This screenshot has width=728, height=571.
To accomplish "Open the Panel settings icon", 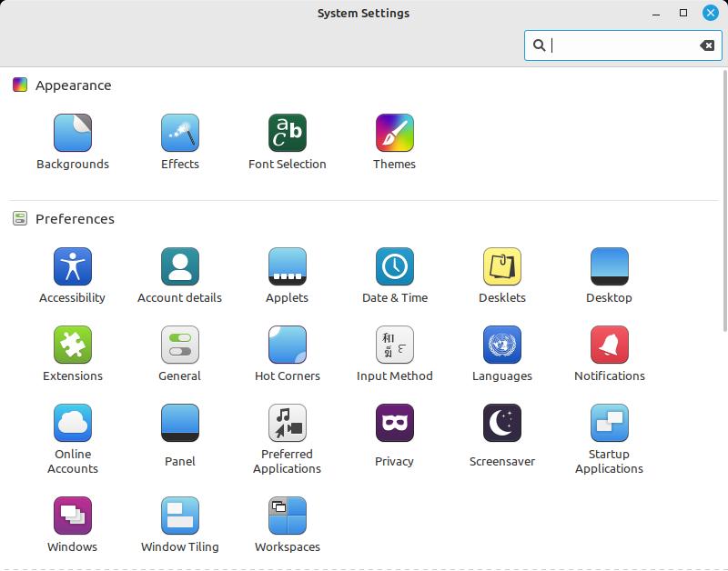I will click(179, 423).
